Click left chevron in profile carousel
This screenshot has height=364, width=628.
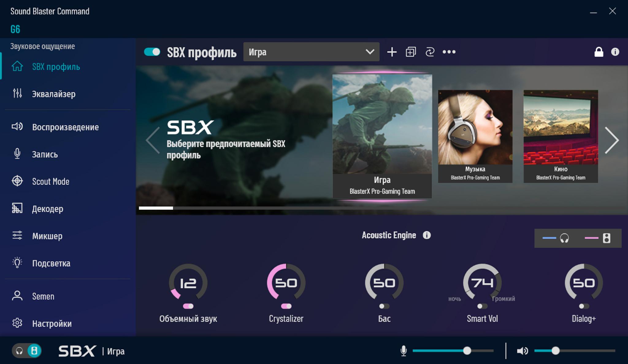click(x=153, y=140)
